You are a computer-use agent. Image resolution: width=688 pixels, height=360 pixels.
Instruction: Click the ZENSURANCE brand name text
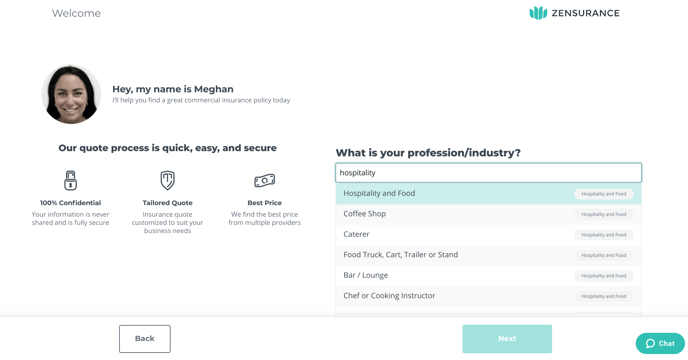[x=585, y=13]
